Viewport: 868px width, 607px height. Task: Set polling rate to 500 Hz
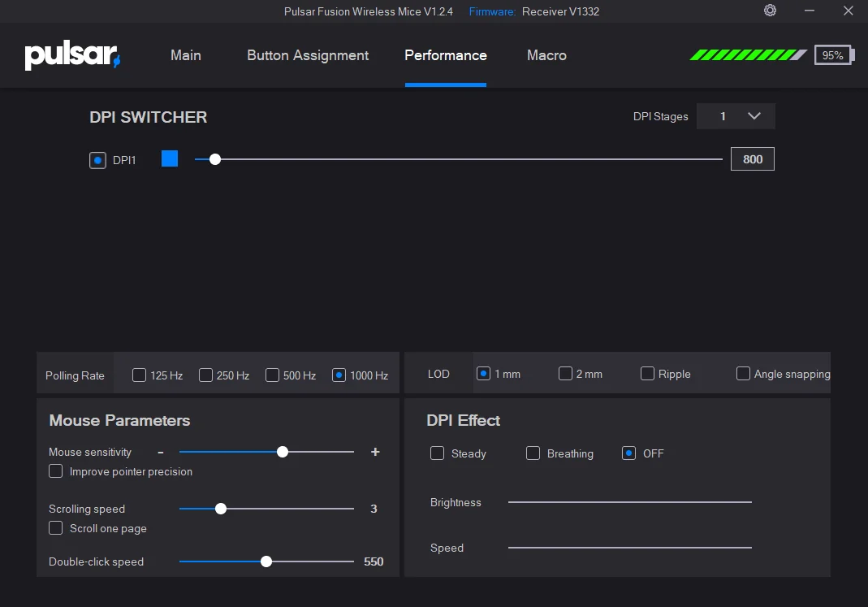pyautogui.click(x=272, y=375)
